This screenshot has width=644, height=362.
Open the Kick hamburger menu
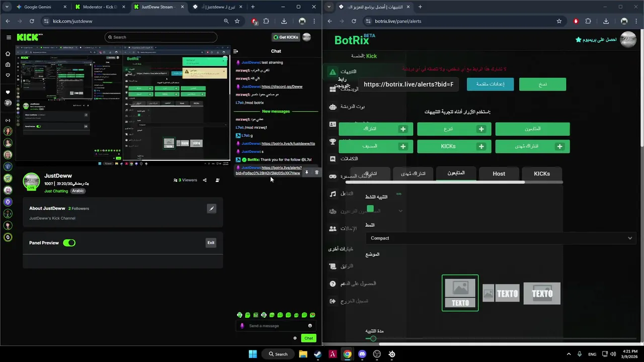pos(9,37)
